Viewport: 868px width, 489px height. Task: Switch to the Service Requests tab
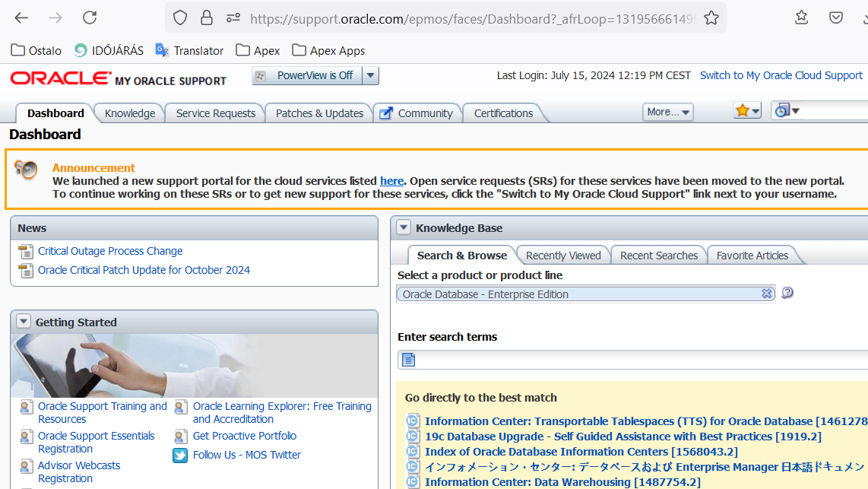pos(216,113)
